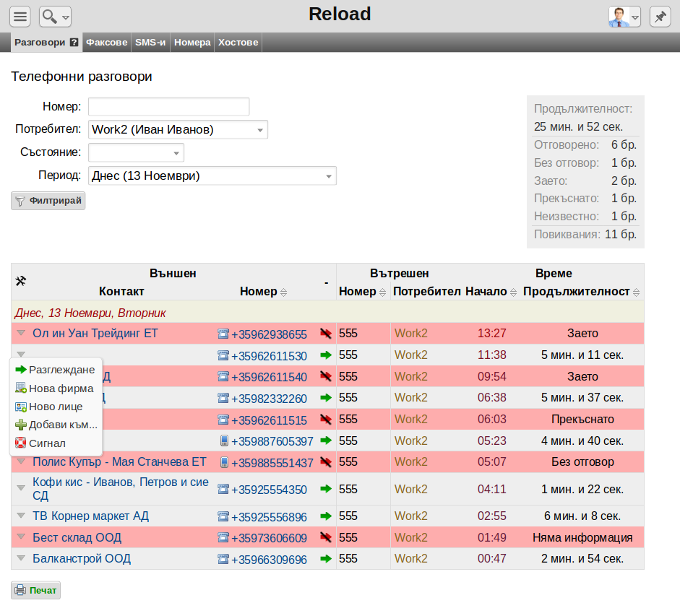Click green arrow icon in 06:38 row
Screen dimensions: 680x616
pyautogui.click(x=326, y=397)
